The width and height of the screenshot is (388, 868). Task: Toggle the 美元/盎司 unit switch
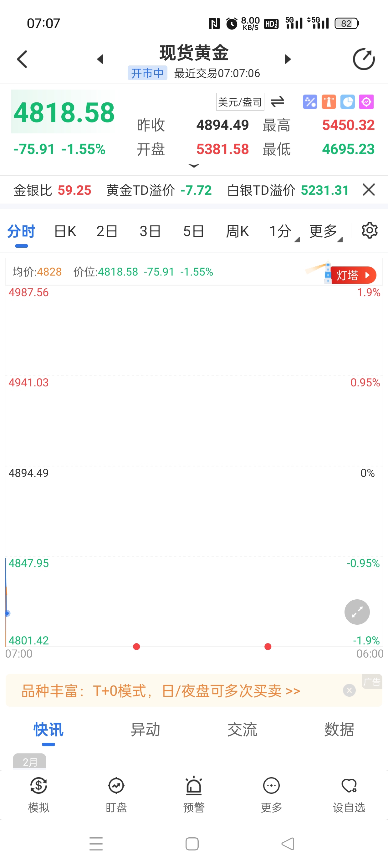(278, 101)
